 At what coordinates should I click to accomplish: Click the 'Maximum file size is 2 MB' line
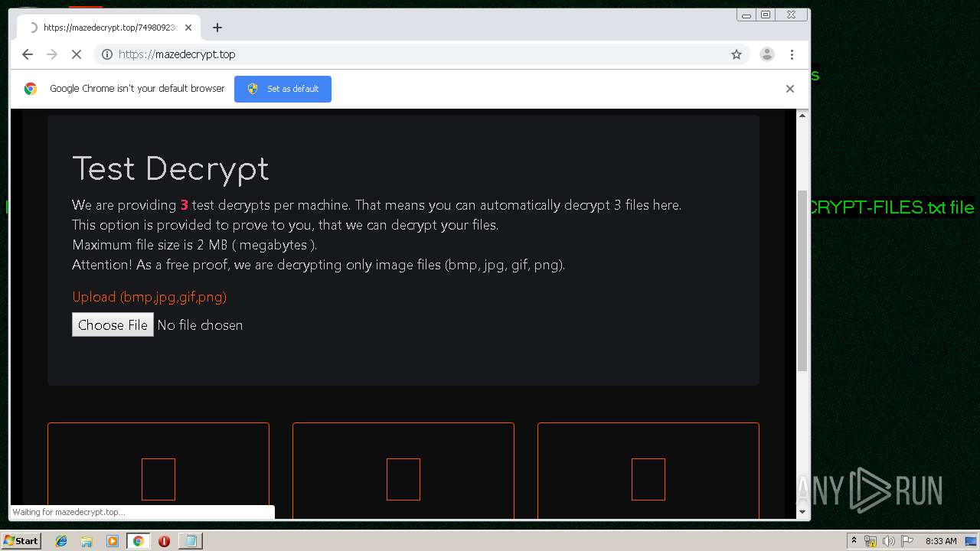[x=194, y=245]
